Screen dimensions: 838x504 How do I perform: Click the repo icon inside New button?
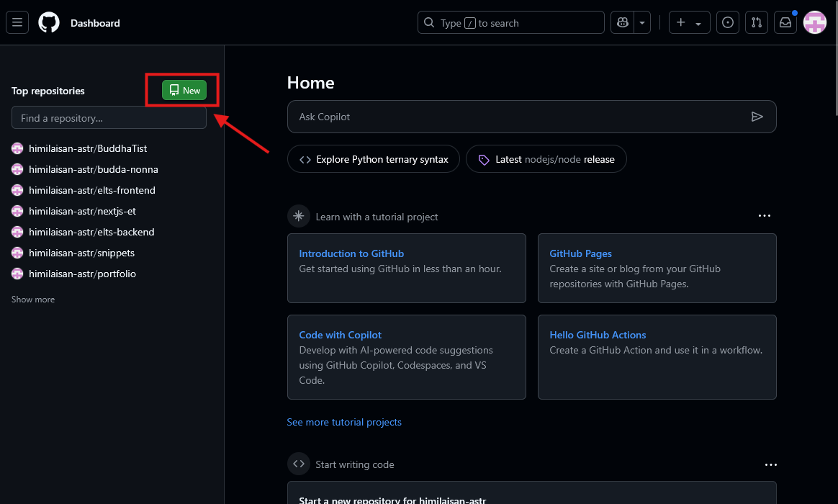pos(174,90)
